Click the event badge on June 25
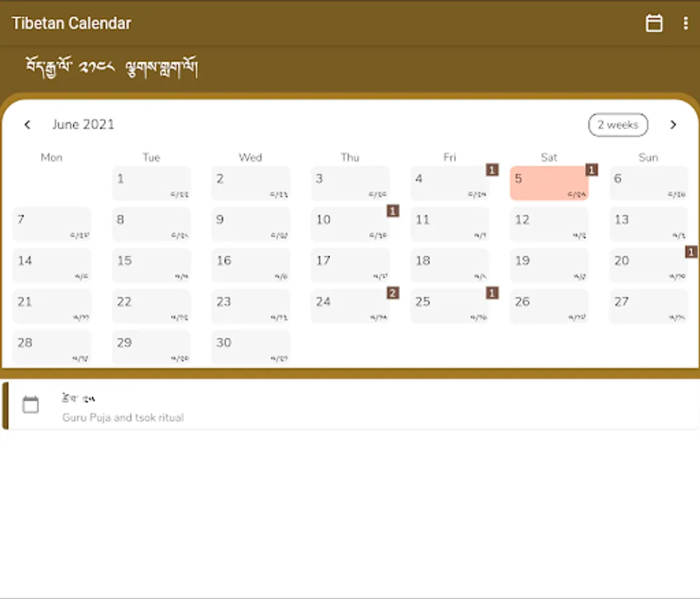This screenshot has width=700, height=599. tap(492, 293)
